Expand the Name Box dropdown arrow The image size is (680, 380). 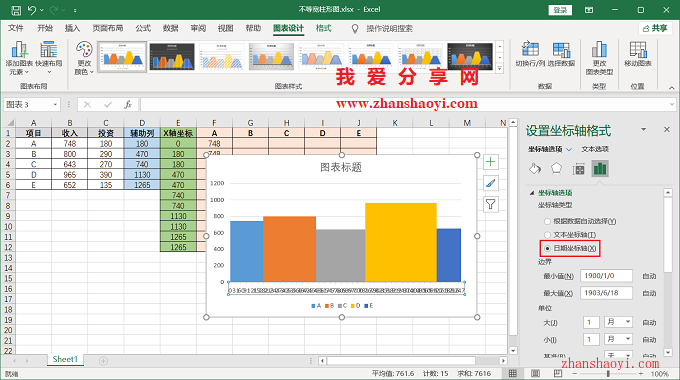(55, 105)
